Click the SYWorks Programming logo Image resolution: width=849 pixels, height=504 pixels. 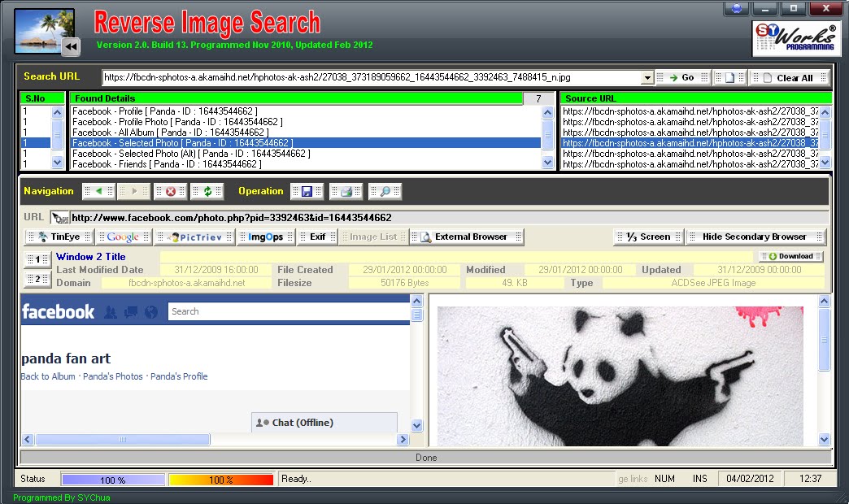click(x=796, y=38)
